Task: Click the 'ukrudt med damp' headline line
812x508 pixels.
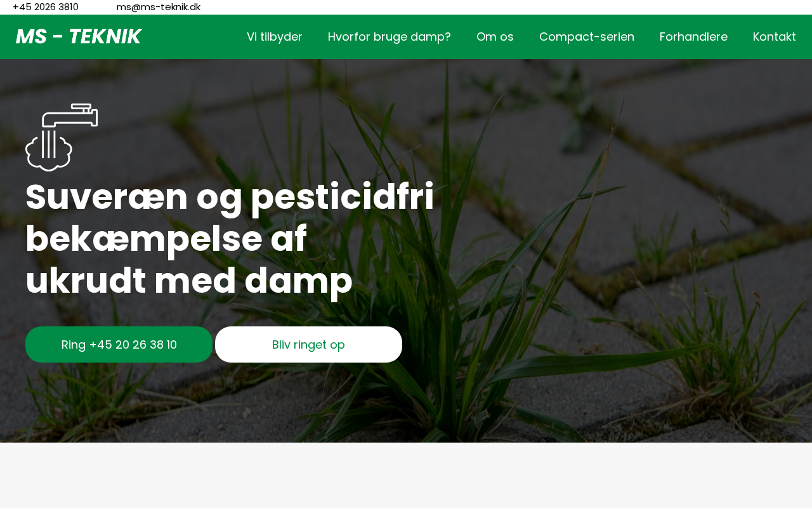Action: pyautogui.click(x=189, y=281)
